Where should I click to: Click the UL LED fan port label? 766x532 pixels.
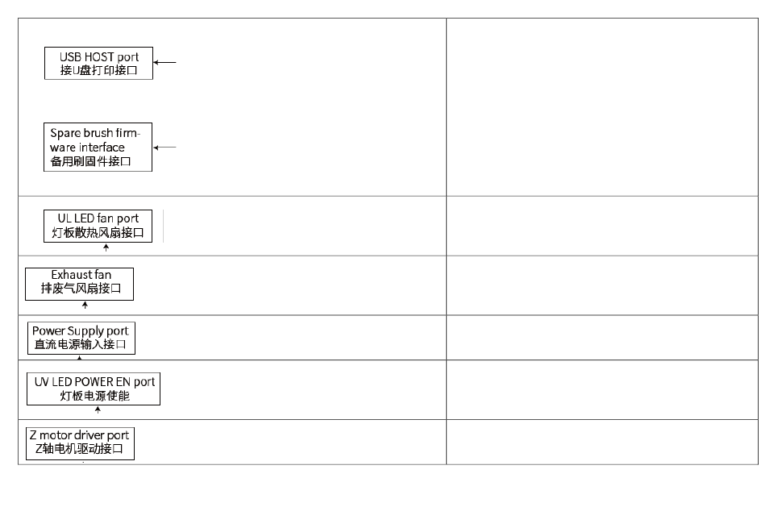pos(98,226)
